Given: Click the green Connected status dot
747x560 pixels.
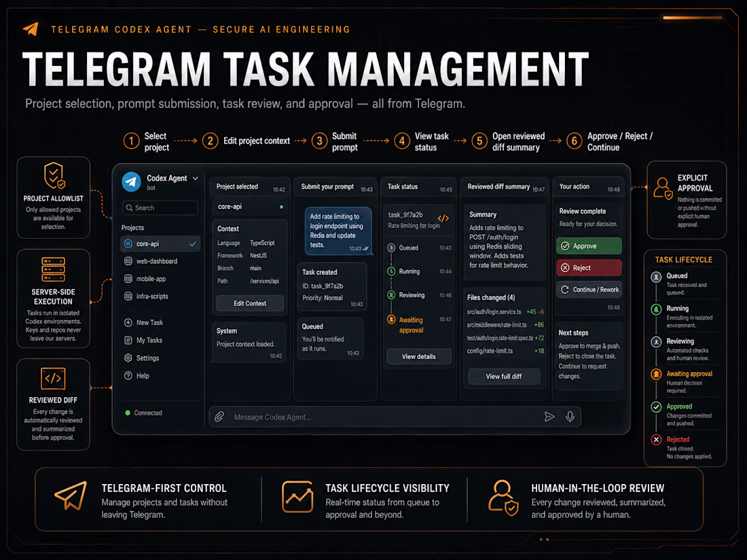Looking at the screenshot, I should (x=128, y=413).
